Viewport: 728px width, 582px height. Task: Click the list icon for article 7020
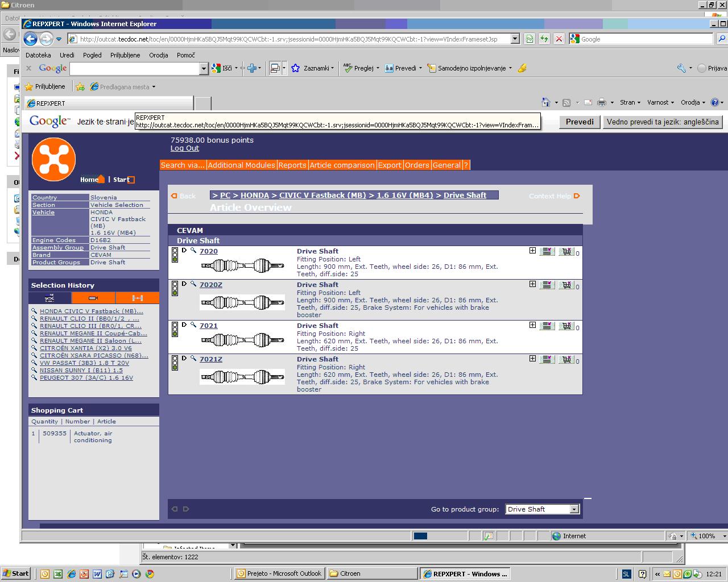click(x=547, y=251)
